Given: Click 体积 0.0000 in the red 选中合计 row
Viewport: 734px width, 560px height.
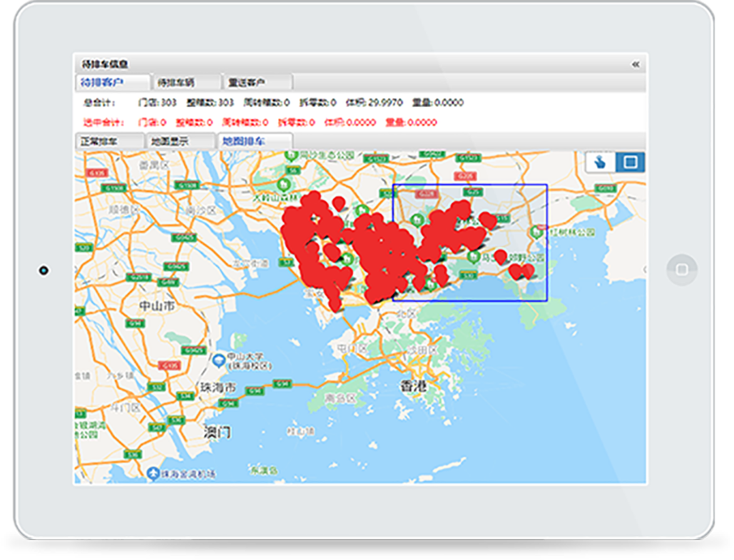Looking at the screenshot, I should point(350,123).
